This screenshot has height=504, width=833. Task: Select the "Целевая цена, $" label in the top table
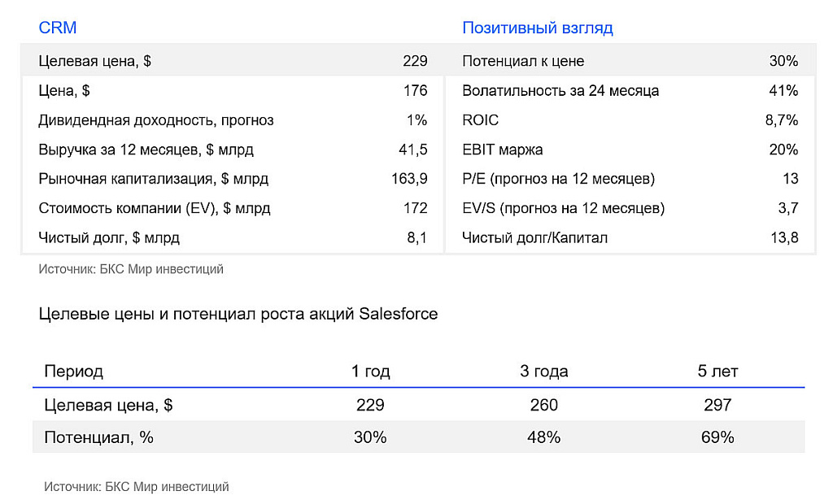94,61
